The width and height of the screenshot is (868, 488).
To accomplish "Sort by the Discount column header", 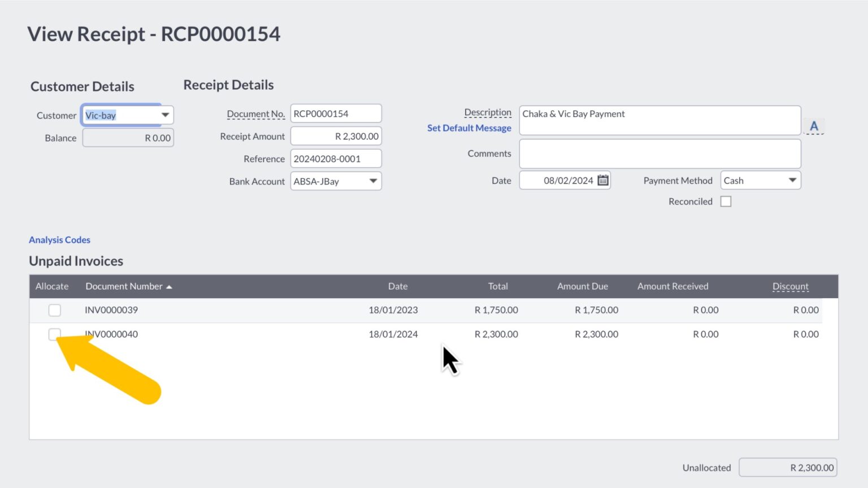I will pyautogui.click(x=790, y=286).
